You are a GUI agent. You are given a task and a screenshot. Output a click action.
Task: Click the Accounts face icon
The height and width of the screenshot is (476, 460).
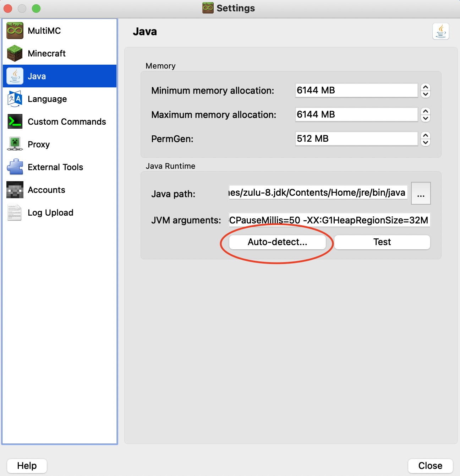[15, 190]
